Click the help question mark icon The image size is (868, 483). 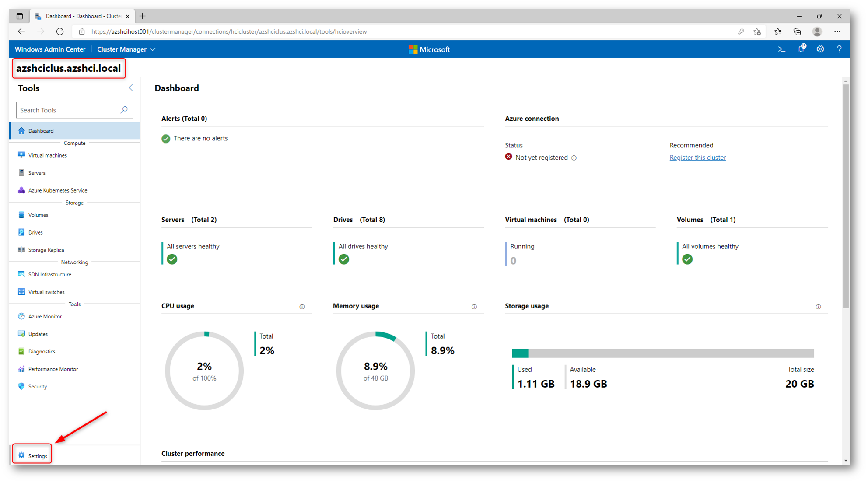point(839,49)
